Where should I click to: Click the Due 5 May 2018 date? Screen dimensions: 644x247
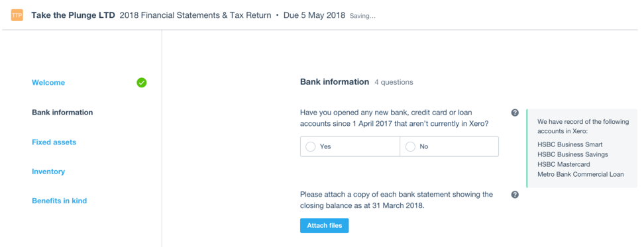pos(314,16)
